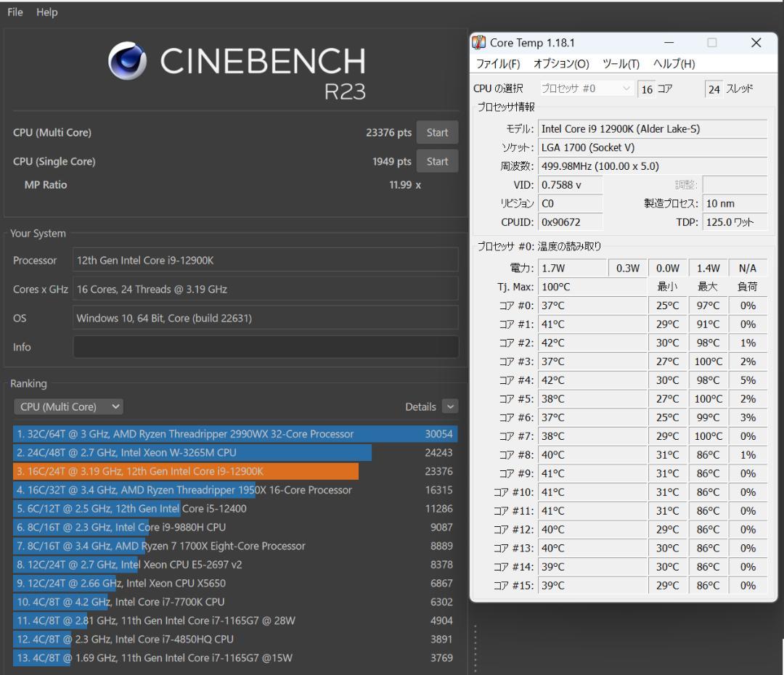Select ranking row 9 Xeon X5650

tap(235, 583)
